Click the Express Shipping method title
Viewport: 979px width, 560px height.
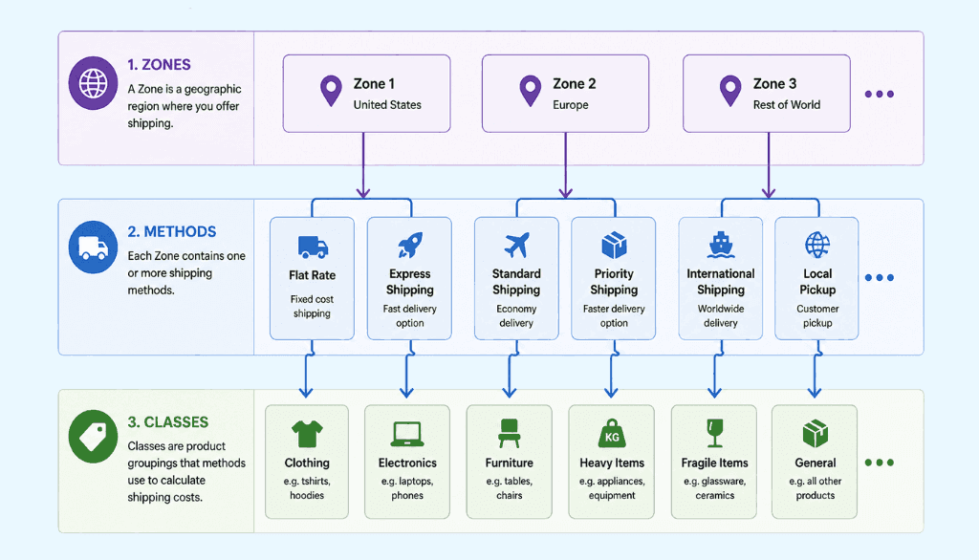click(409, 282)
